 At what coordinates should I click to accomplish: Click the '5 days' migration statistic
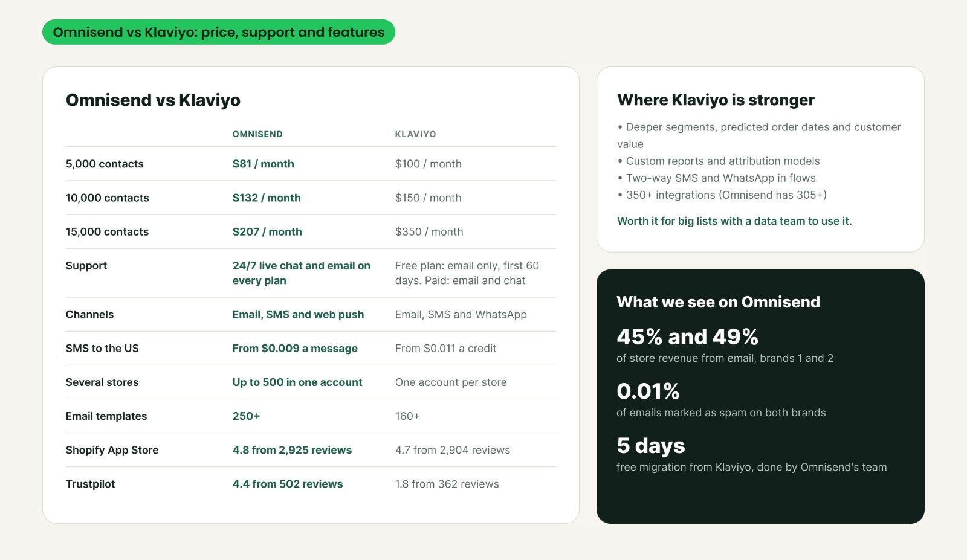point(650,446)
